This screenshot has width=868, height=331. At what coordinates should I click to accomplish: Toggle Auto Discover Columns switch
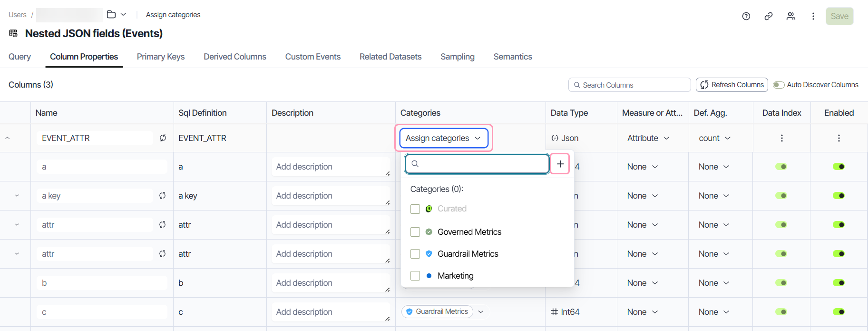(x=779, y=85)
